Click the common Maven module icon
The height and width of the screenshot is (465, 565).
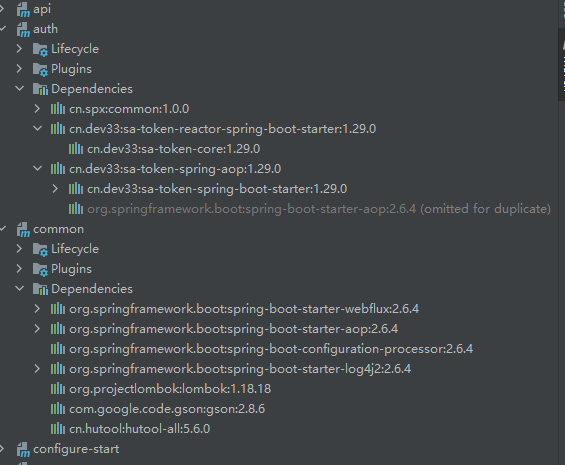pos(23,230)
